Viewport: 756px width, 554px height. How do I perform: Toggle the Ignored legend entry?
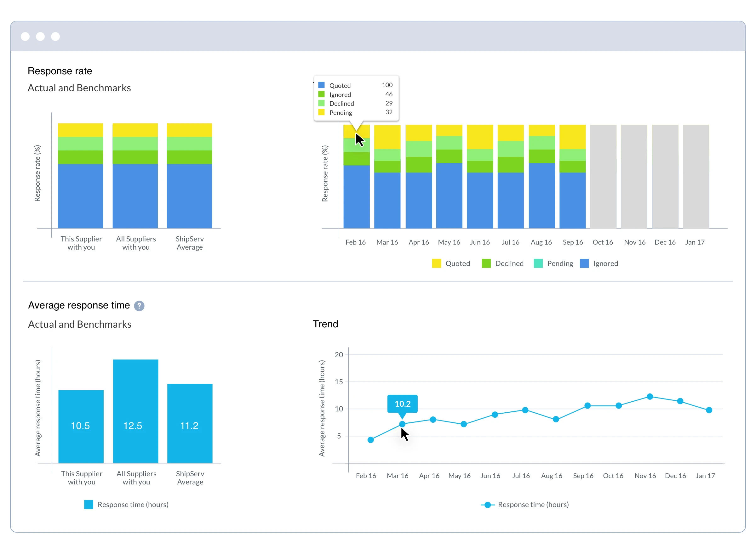tap(599, 263)
